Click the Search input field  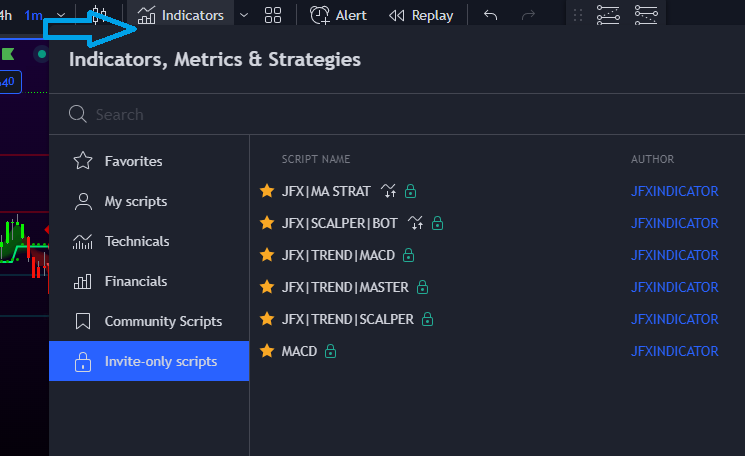(x=400, y=114)
